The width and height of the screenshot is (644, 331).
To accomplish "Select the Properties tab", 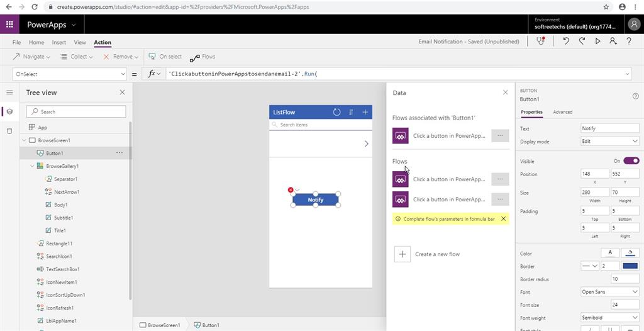I will 531,112.
